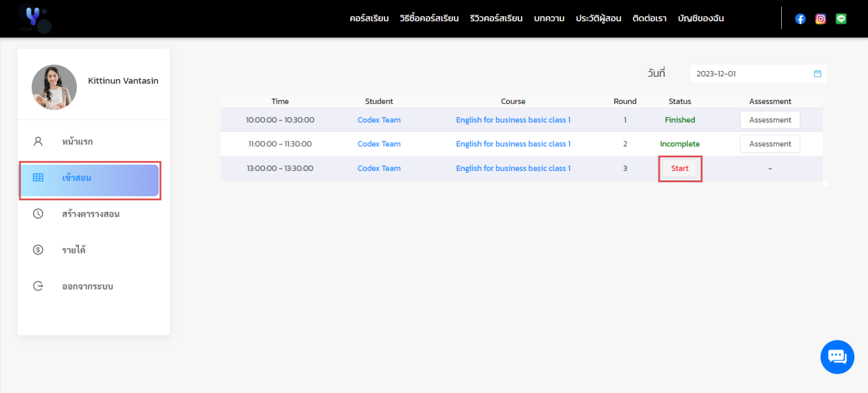This screenshot has width=868, height=393.
Task: Click Assessment button for the Finished class
Action: coord(769,120)
